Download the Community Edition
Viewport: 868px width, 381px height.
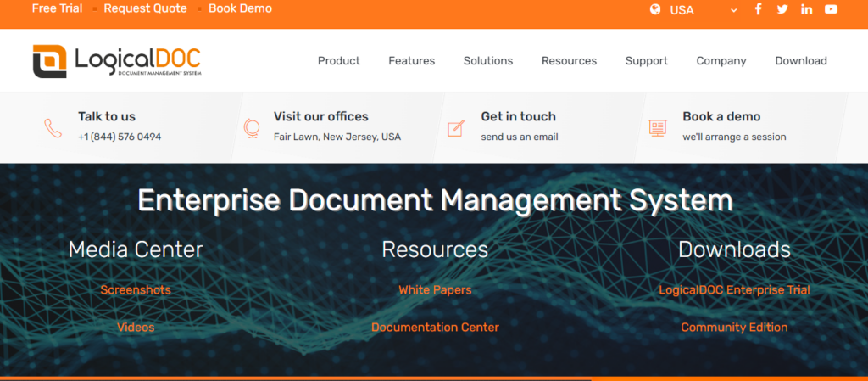click(734, 328)
